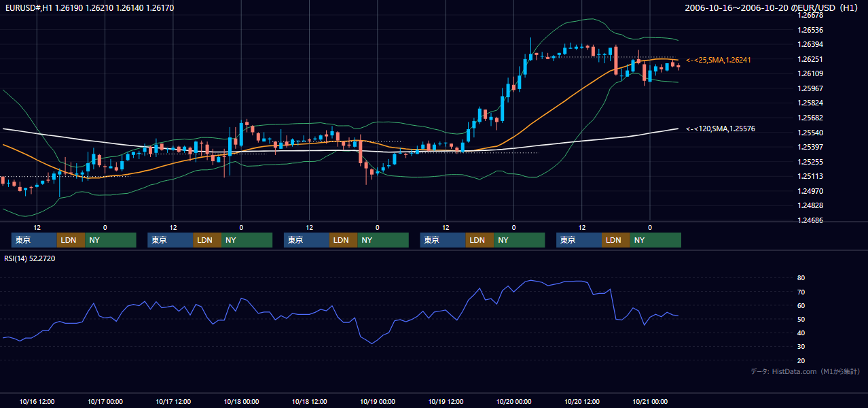This screenshot has width=868, height=408.
Task: Select the 10/20 00:00 time axis label
Action: click(513, 401)
